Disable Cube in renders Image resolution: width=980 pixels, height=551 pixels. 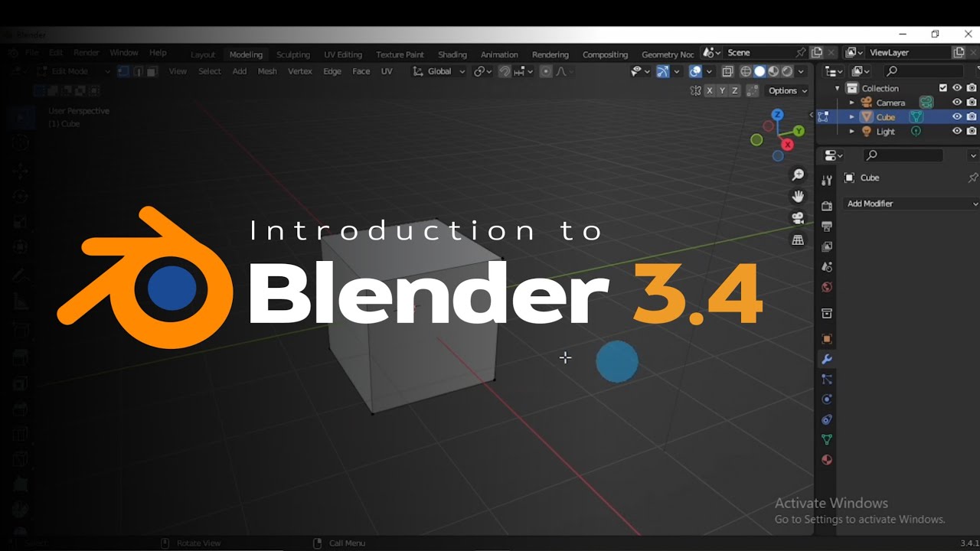(x=972, y=117)
